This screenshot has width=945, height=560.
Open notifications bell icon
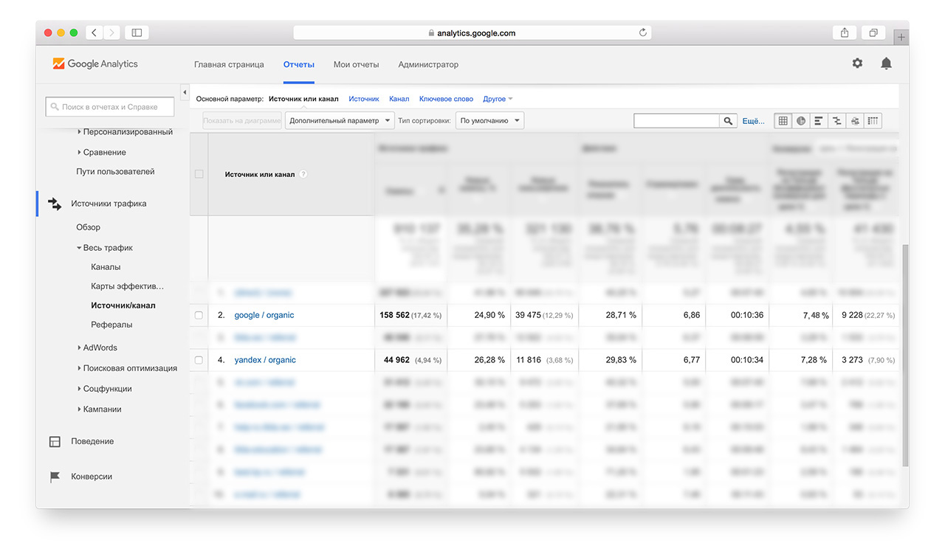click(x=886, y=63)
